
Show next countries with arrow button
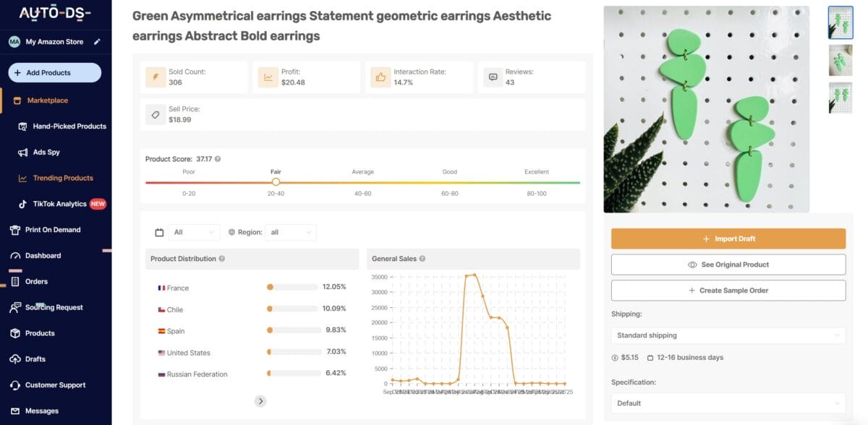260,401
